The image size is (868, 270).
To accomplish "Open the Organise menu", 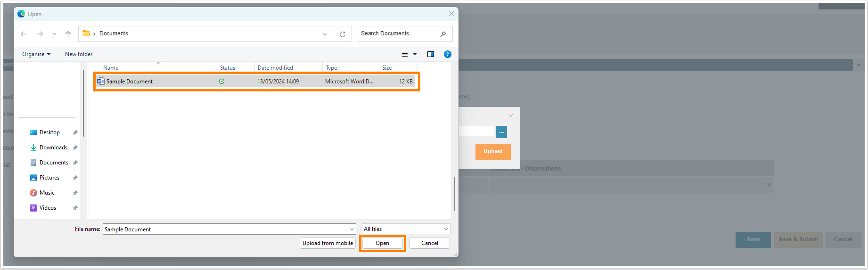I will (36, 54).
